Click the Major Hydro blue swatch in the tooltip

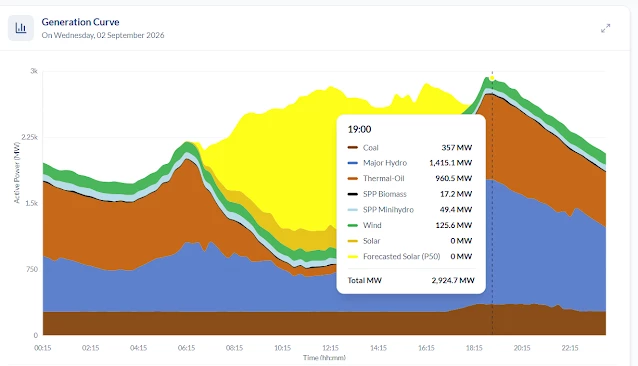click(352, 163)
